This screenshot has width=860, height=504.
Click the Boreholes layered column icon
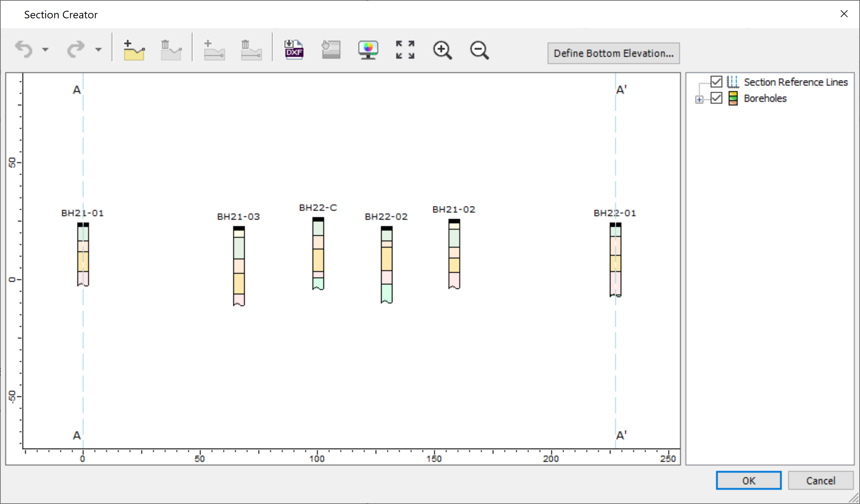733,98
